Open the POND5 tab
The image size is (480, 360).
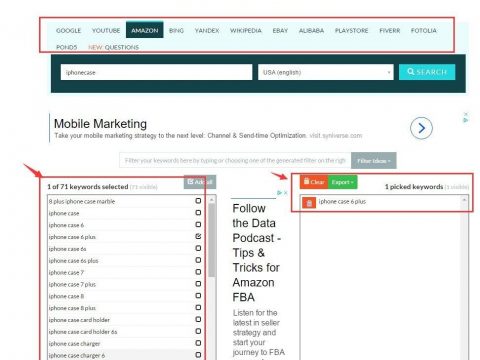point(67,47)
